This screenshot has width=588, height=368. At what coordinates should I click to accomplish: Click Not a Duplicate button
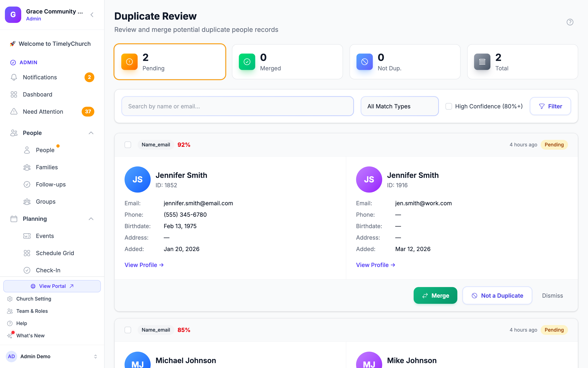[497, 295]
